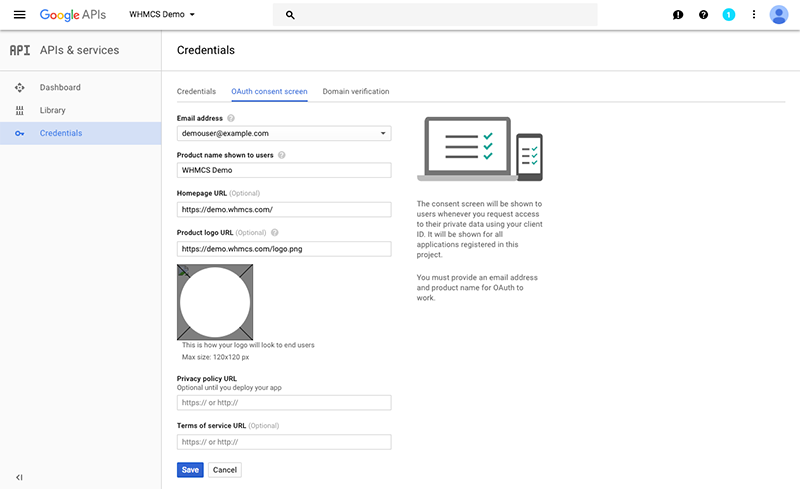Image resolution: width=800 pixels, height=489 pixels.
Task: Collapse the sidebar with the arrow icon
Action: [19, 477]
